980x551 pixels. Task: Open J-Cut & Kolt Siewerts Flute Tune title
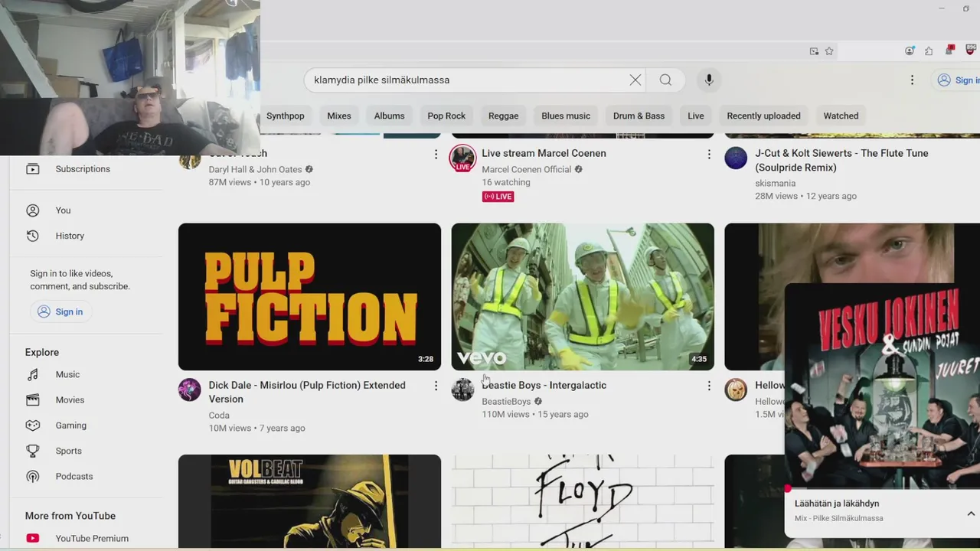coord(841,160)
